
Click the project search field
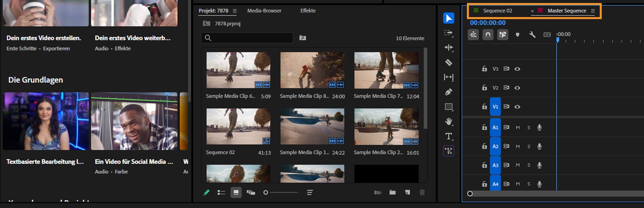coord(247,38)
